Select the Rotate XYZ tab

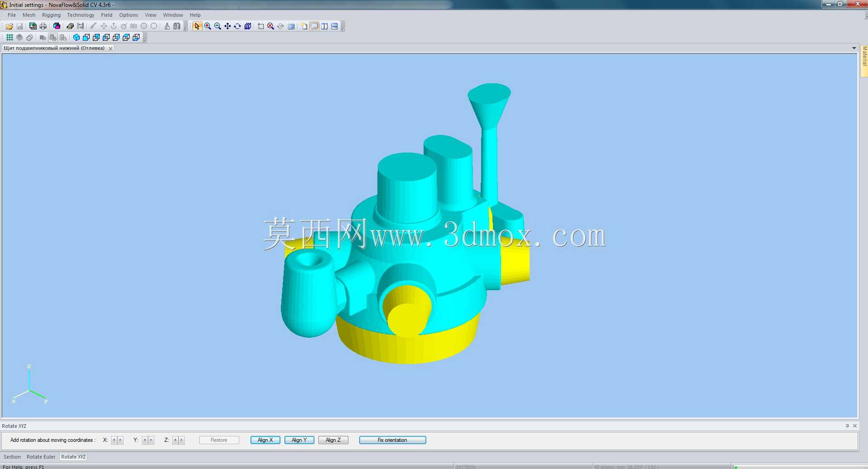(x=73, y=457)
